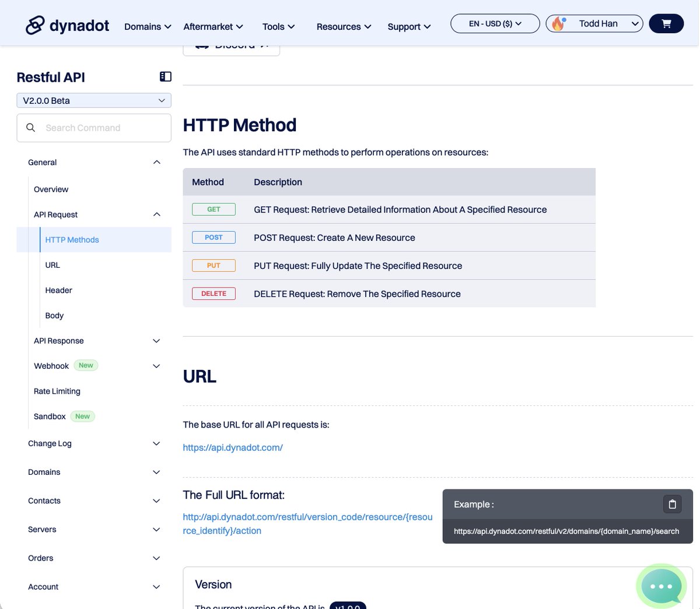Focus the Search Command field
700x609 pixels.
[x=94, y=128]
